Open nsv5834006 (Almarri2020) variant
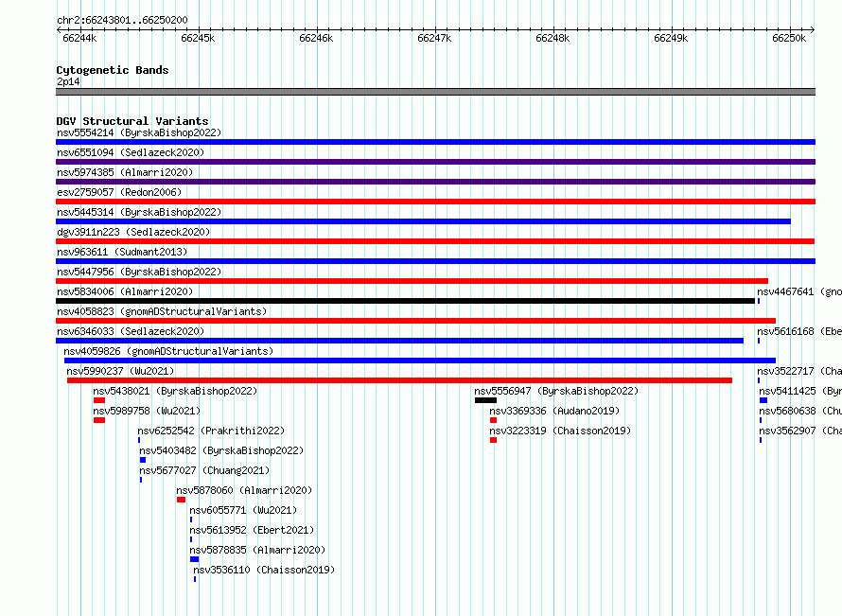This screenshot has height=616, width=842. [125, 291]
